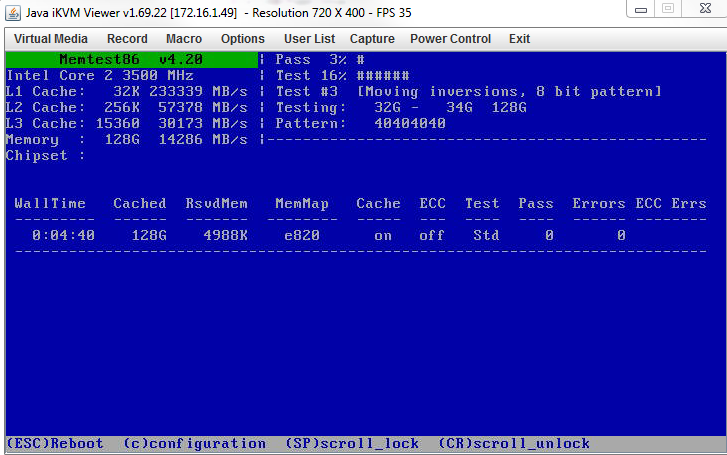727x455 pixels.
Task: Click the 0:04:40 wall time value
Action: (x=64, y=236)
